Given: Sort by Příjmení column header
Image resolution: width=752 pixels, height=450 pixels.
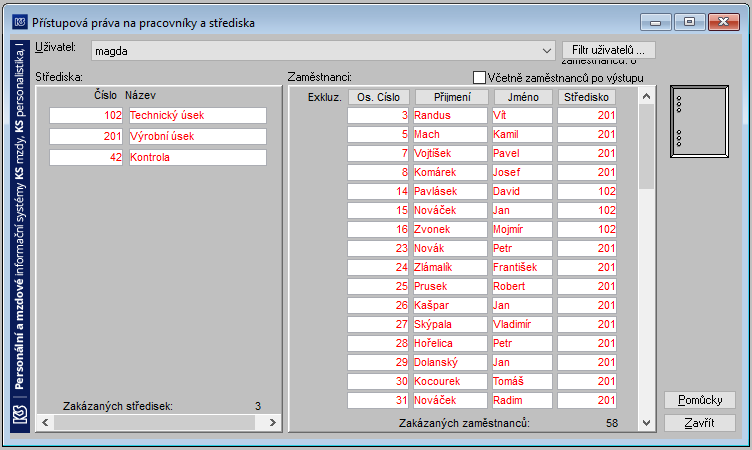Looking at the screenshot, I should pyautogui.click(x=452, y=97).
